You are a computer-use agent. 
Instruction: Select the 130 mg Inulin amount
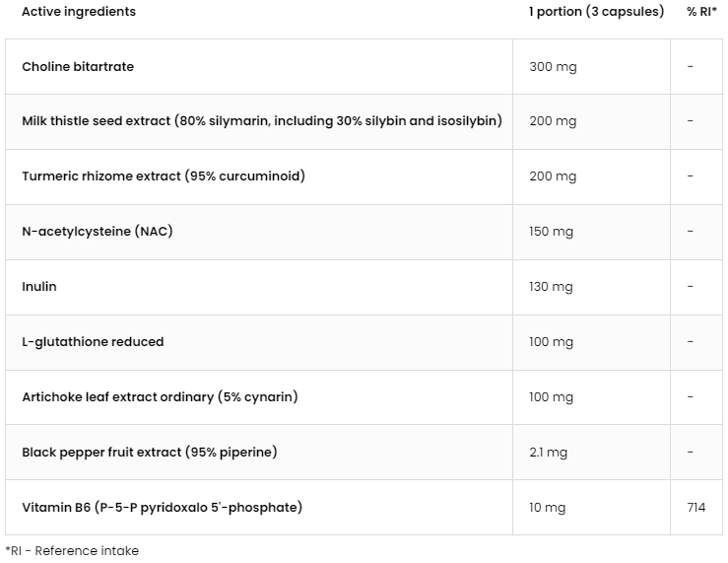coord(551,287)
